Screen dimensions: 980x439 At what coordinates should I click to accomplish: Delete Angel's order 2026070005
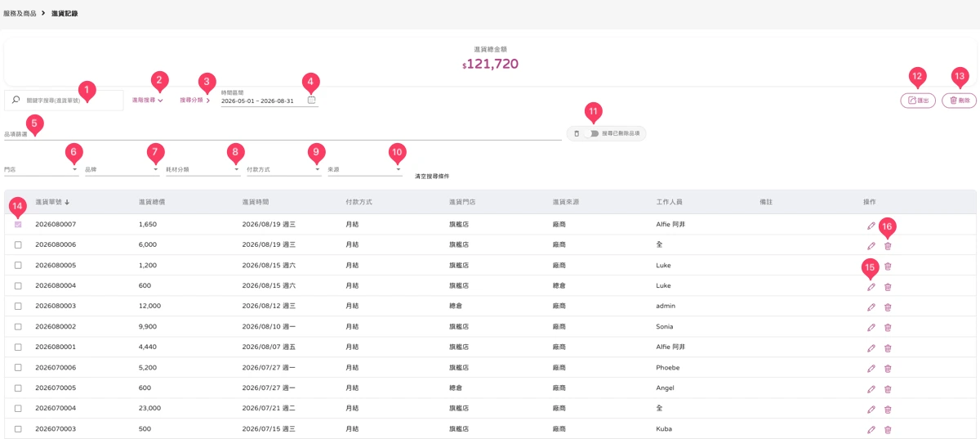point(888,388)
